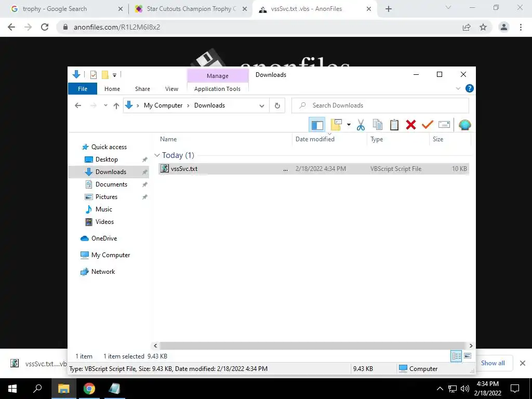The image size is (532, 399).
Task: Click the Email envelope toolbar icon
Action: 444,125
